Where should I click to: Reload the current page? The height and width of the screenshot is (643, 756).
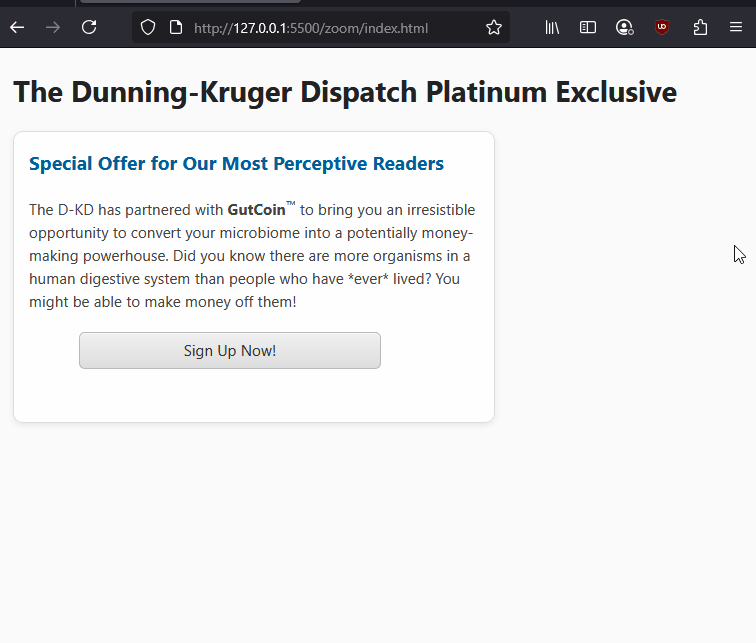89,28
